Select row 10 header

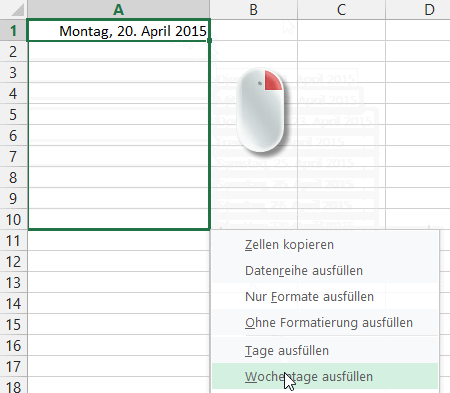(13, 219)
